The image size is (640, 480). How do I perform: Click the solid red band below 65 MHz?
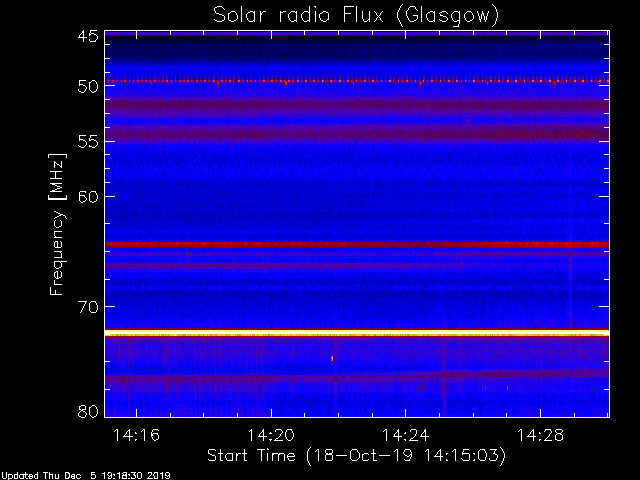tap(357, 244)
